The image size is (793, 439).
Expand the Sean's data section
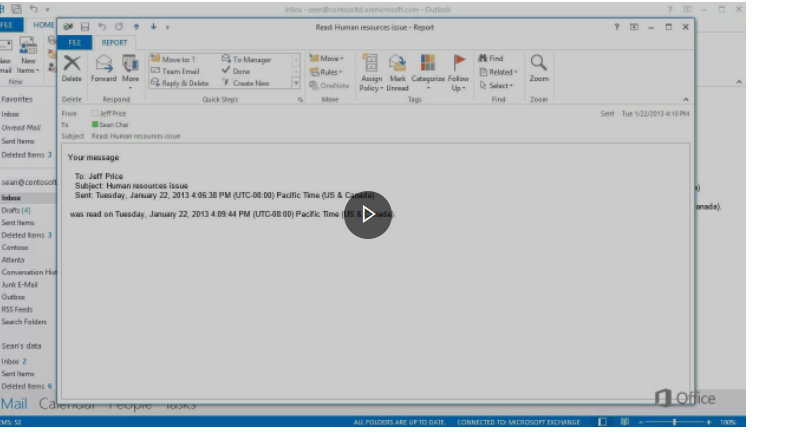click(x=21, y=346)
